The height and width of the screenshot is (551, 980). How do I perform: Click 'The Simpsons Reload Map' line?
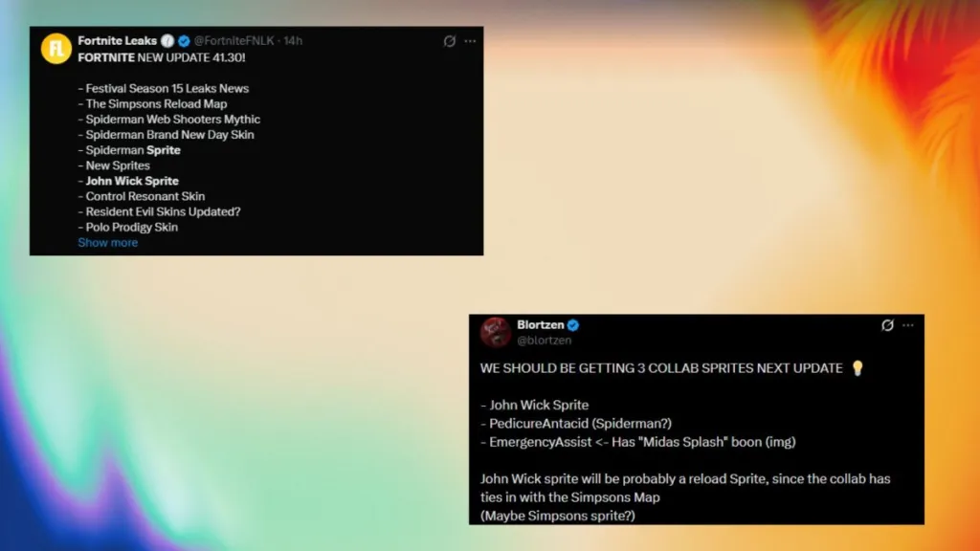[x=152, y=104]
